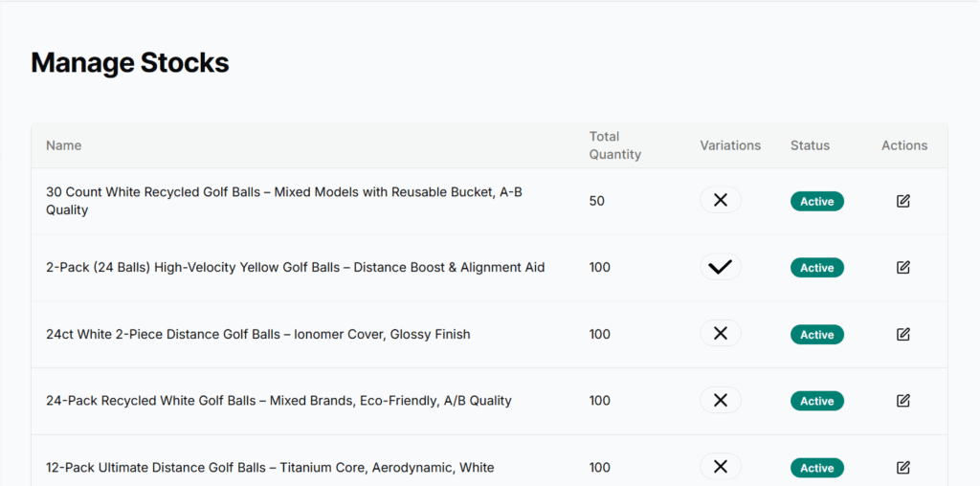Click Active badge for 2-Pack Yellow Golf Balls
The height and width of the screenshot is (486, 980).
[816, 268]
